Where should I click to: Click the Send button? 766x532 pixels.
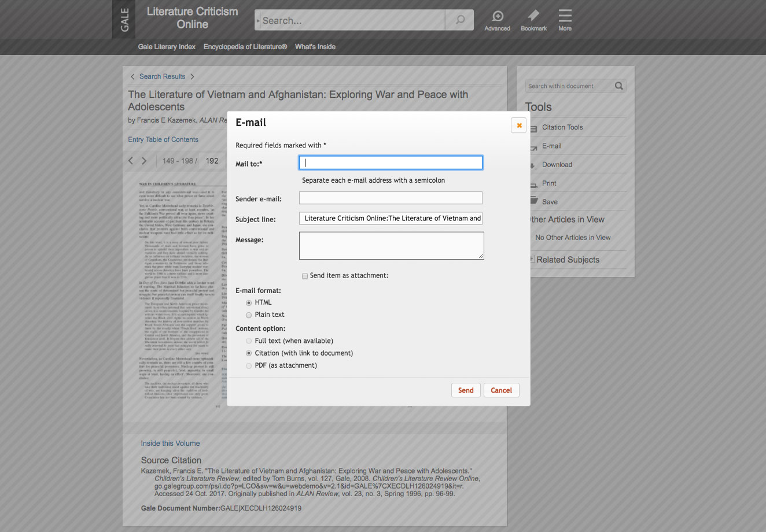pyautogui.click(x=466, y=390)
